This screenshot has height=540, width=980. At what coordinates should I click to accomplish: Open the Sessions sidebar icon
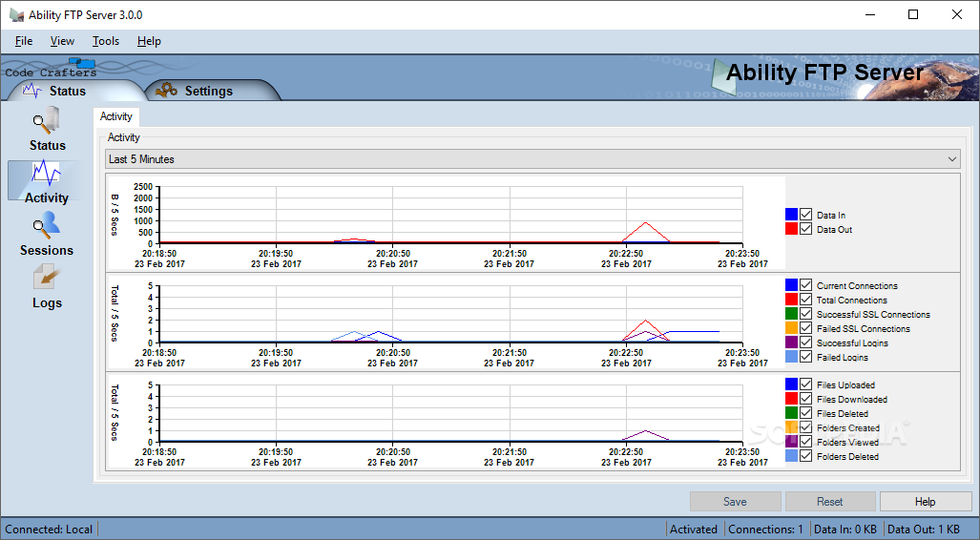pyautogui.click(x=47, y=234)
